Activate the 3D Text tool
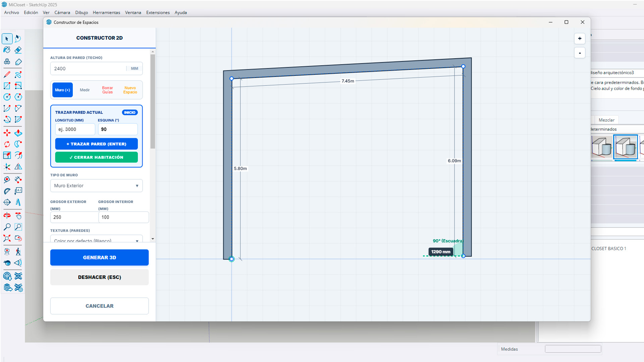The height and width of the screenshot is (362, 644). (x=18, y=202)
